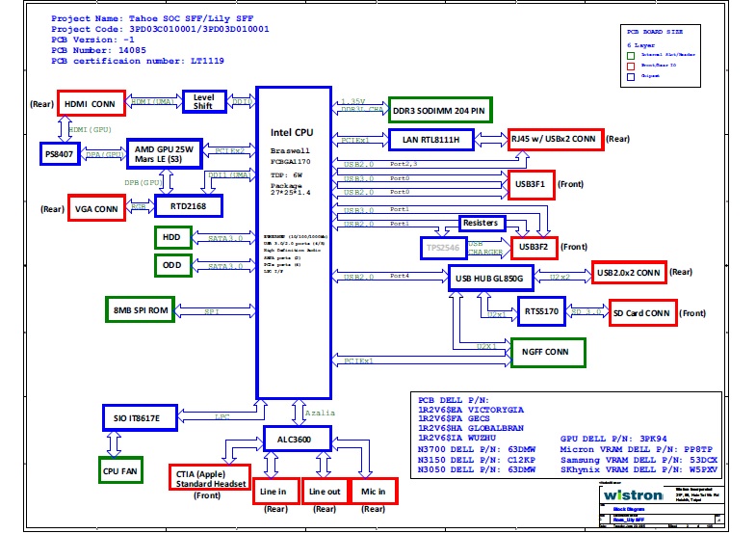Click the ODD block
This screenshot has height=534, width=756.
click(173, 265)
